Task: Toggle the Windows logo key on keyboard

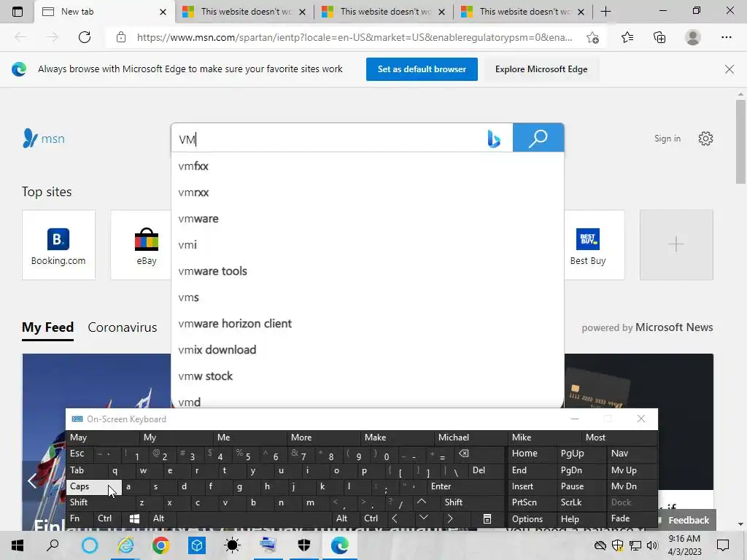Action: (x=135, y=518)
